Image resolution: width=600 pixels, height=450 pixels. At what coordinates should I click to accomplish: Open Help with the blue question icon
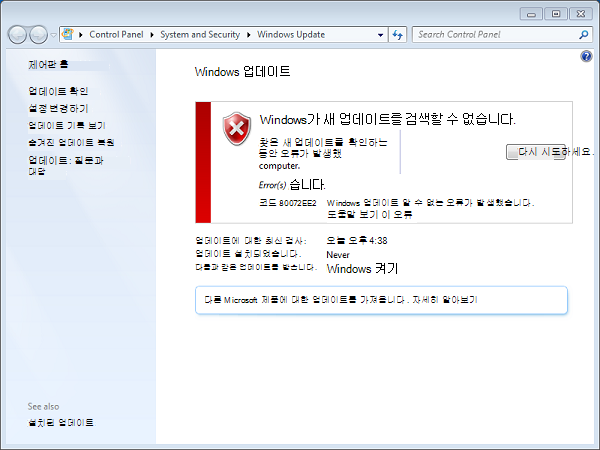click(x=586, y=57)
